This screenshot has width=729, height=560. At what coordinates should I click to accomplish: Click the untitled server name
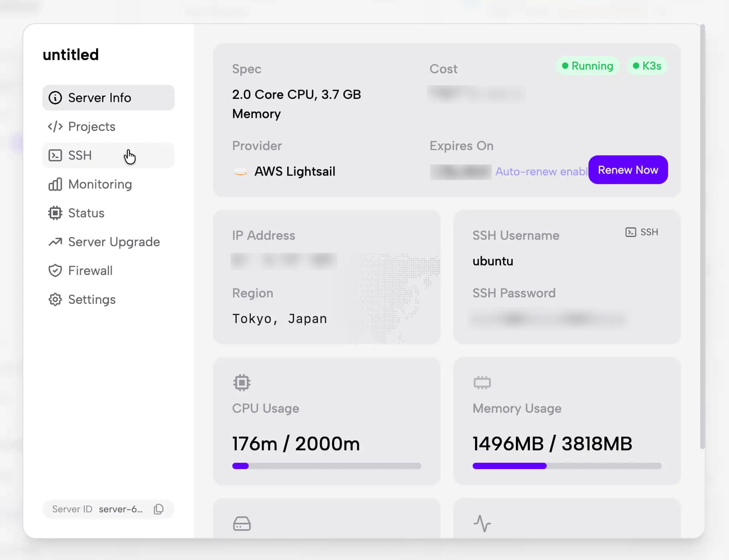tap(70, 54)
